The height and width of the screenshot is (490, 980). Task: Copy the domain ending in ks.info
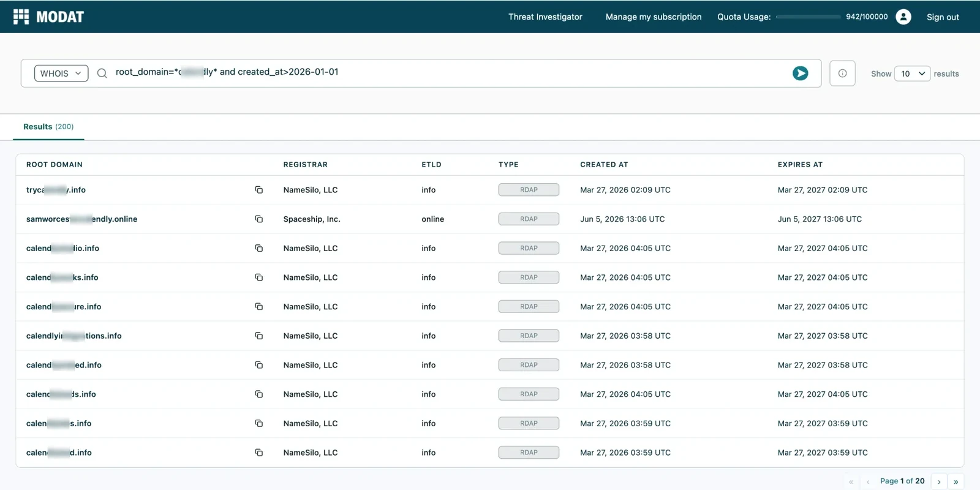tap(259, 277)
